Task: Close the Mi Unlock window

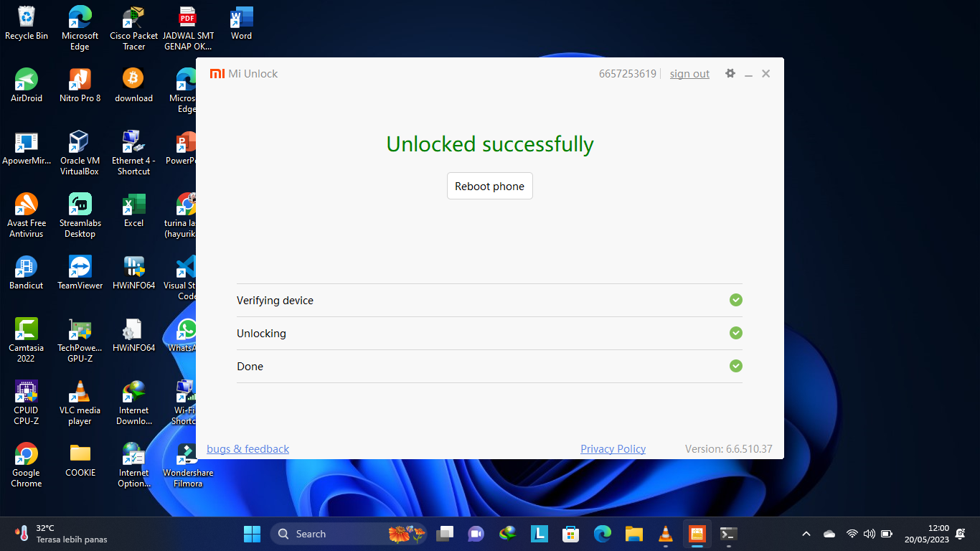Action: click(765, 74)
